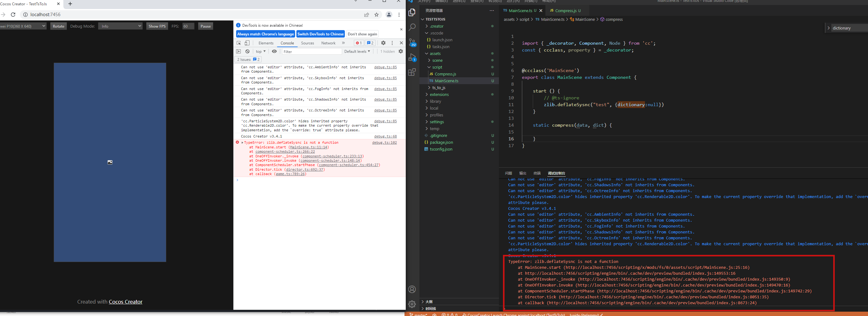The height and width of the screenshot is (316, 868).
Task: Open the Debug Mode Info dropdown
Action: click(120, 26)
